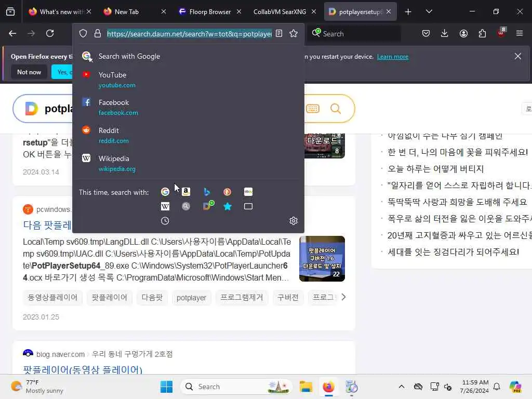
Task: Click the address bar URL field
Action: coord(189,34)
